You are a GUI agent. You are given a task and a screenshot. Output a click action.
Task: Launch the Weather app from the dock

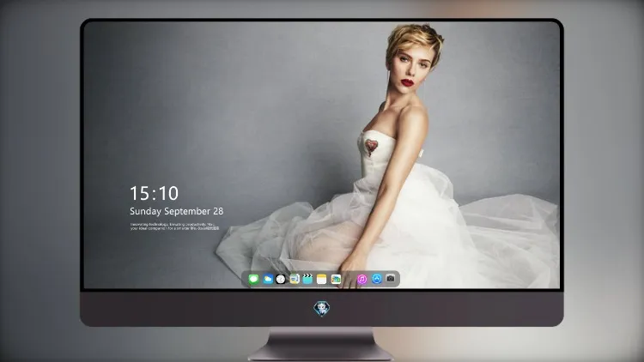pyautogui.click(x=268, y=279)
